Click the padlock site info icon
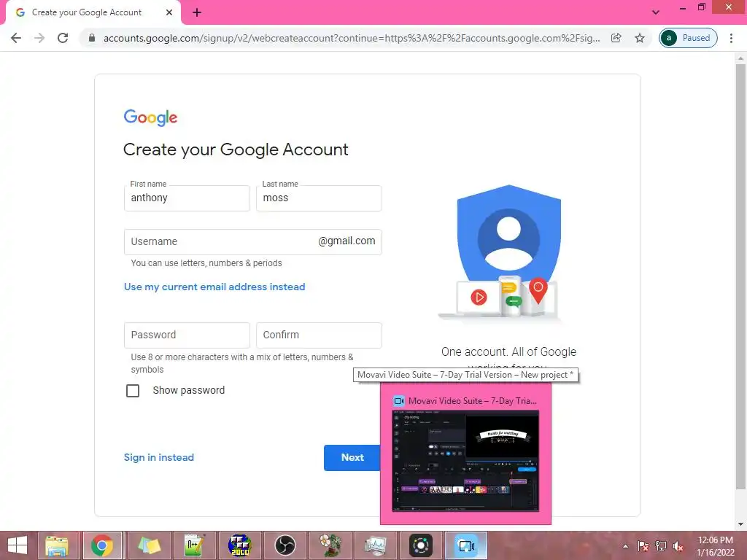The image size is (747, 560). coord(92,38)
